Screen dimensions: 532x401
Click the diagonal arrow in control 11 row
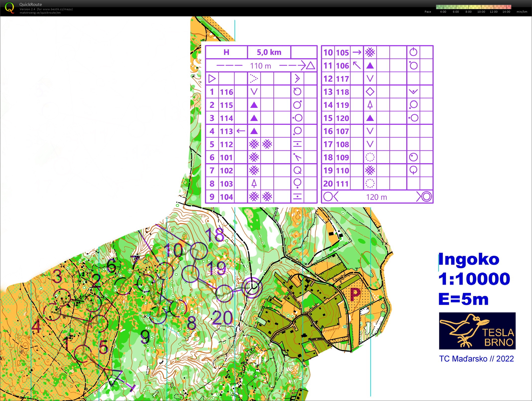tap(357, 66)
